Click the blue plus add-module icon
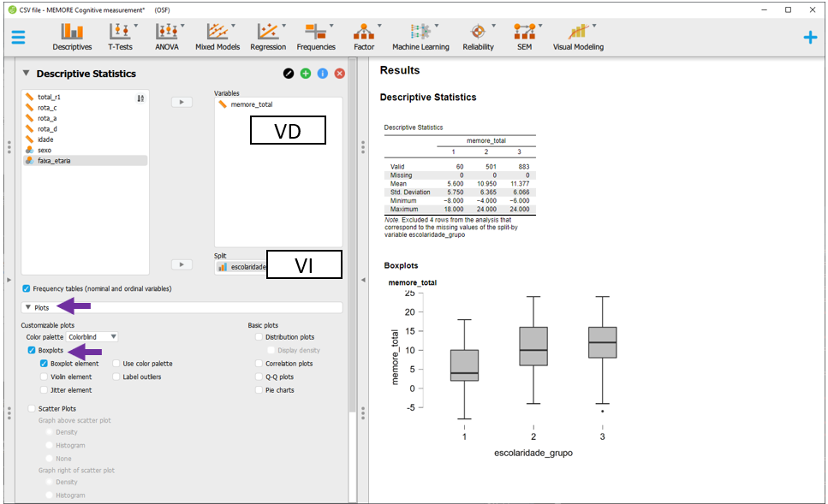 809,38
